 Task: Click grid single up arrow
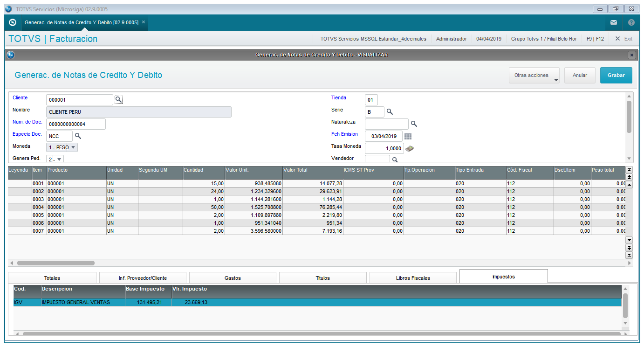pyautogui.click(x=629, y=185)
